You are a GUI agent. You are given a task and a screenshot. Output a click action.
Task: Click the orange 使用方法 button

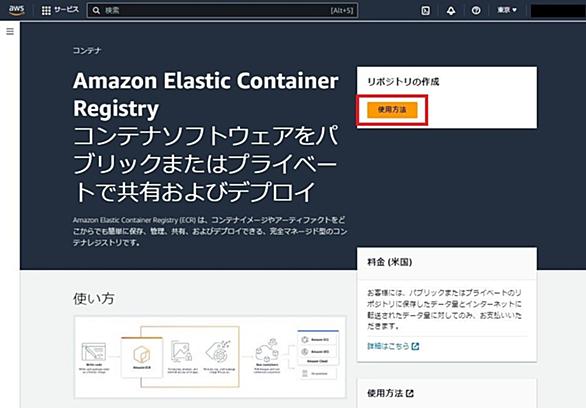coord(392,110)
